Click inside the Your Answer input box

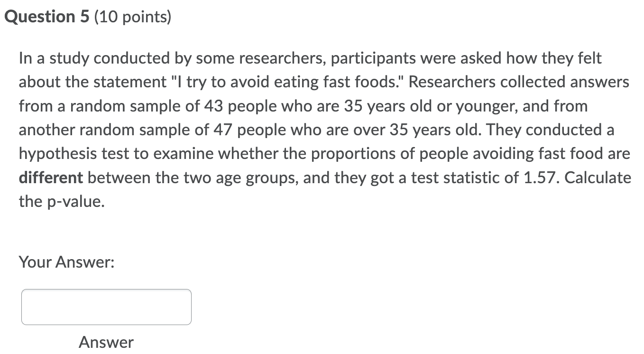click(x=106, y=307)
